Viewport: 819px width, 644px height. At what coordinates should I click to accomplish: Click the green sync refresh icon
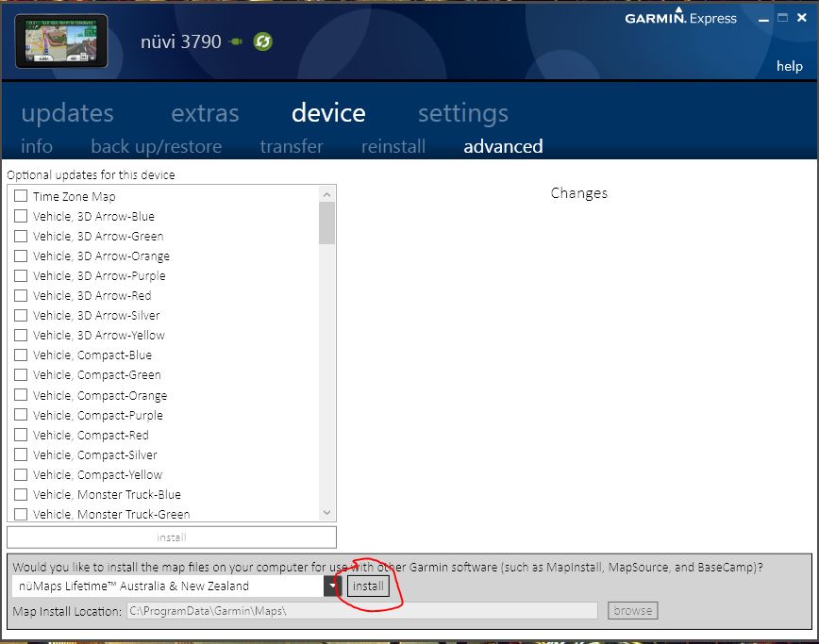[262, 41]
